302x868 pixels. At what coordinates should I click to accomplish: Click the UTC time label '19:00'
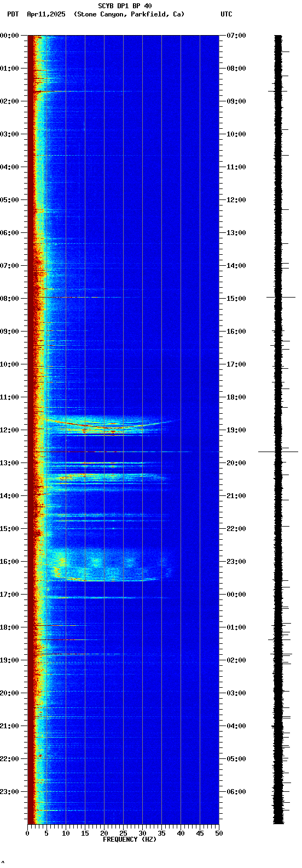(x=236, y=430)
